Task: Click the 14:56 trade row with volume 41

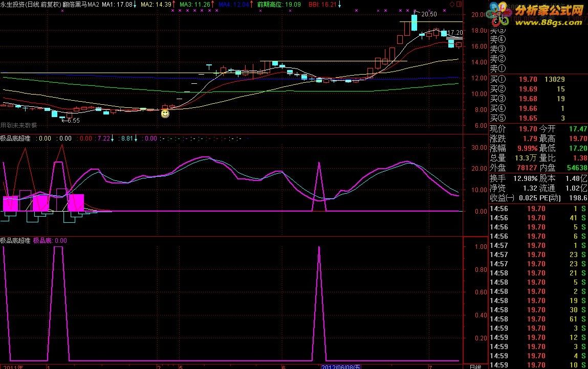Action: 538,218
